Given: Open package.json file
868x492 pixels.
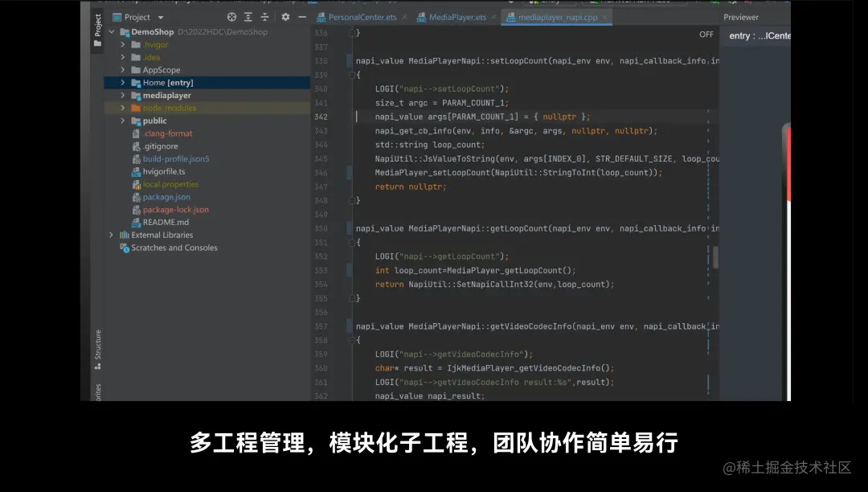Looking at the screenshot, I should tap(166, 197).
